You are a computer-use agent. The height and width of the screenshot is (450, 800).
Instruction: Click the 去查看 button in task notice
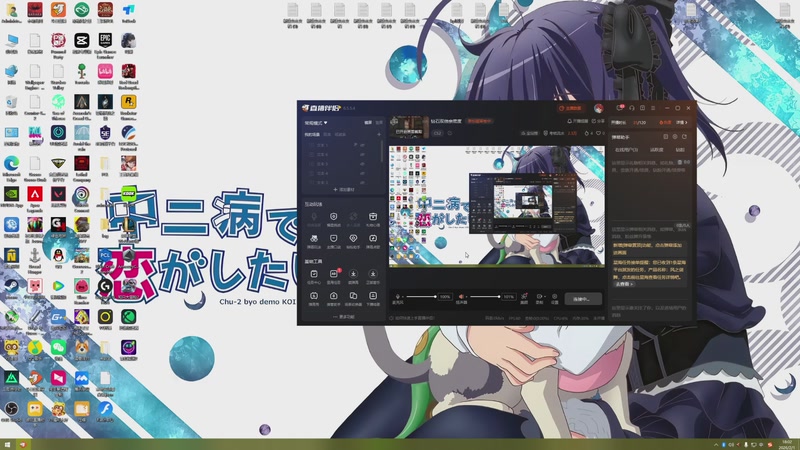pos(624,284)
